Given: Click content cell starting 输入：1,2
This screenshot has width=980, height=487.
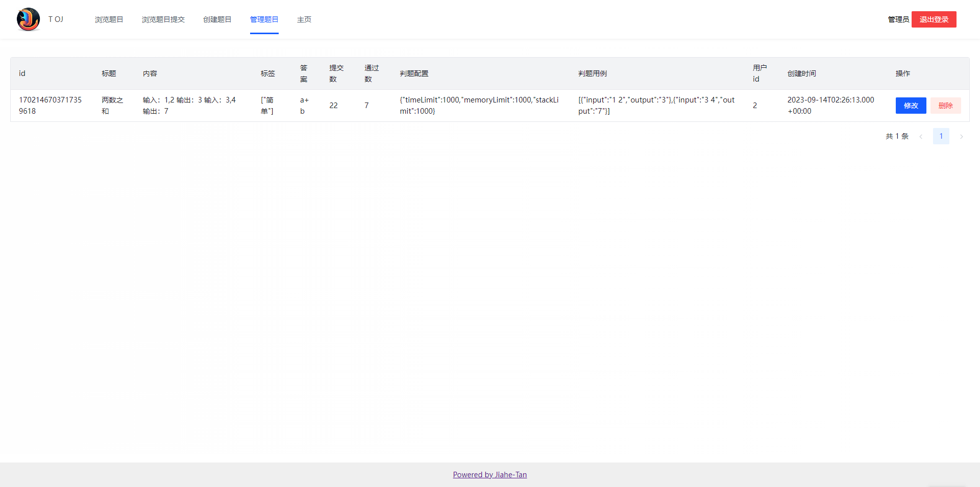Looking at the screenshot, I should click(x=193, y=106).
